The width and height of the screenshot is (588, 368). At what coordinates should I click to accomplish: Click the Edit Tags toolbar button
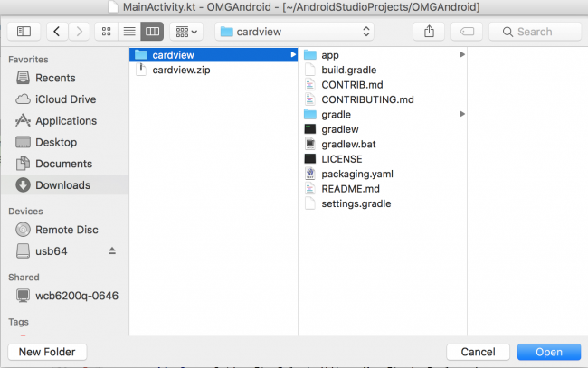pos(467,32)
